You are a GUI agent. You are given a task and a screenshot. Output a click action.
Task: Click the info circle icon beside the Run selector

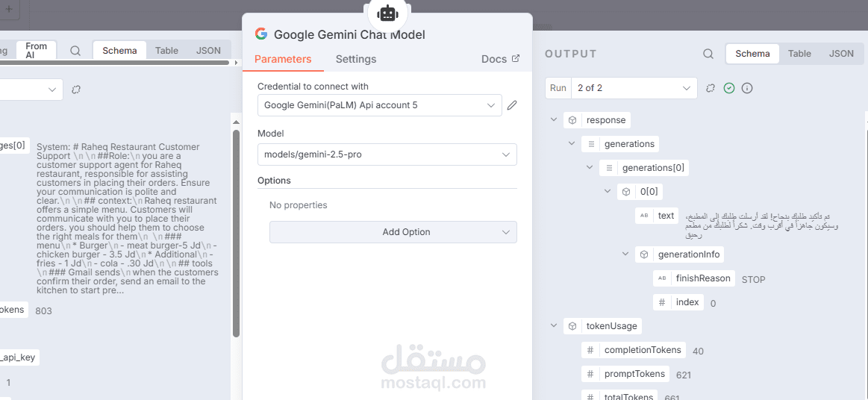747,88
